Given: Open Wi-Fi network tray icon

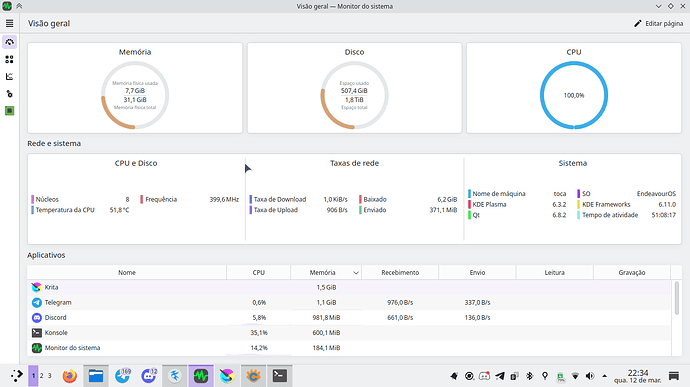Looking at the screenshot, I should pyautogui.click(x=575, y=376).
